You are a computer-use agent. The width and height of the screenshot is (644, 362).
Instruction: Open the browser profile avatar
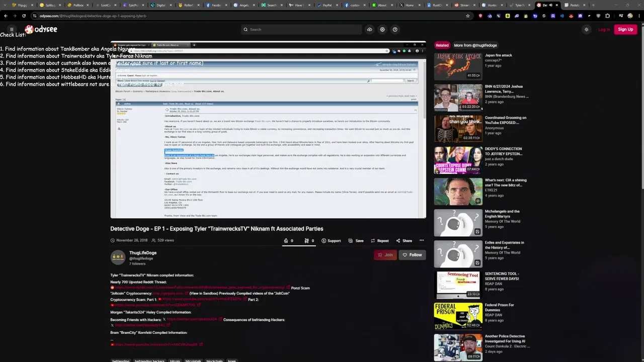pyautogui.click(x=629, y=16)
